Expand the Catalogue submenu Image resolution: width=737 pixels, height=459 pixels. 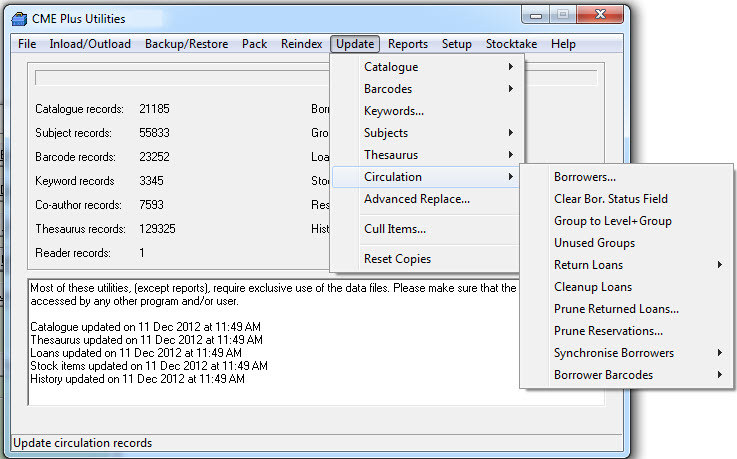pos(427,67)
